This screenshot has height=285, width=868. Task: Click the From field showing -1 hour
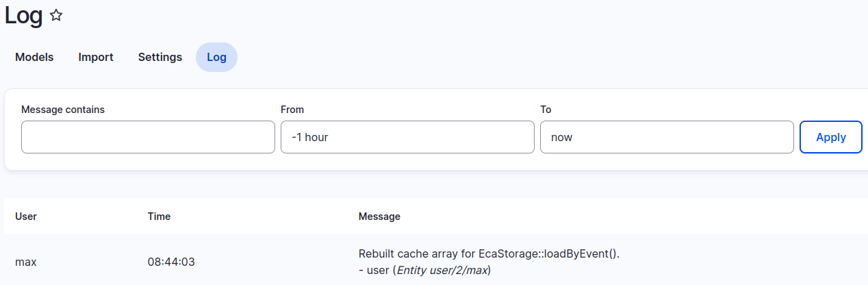[x=407, y=137]
